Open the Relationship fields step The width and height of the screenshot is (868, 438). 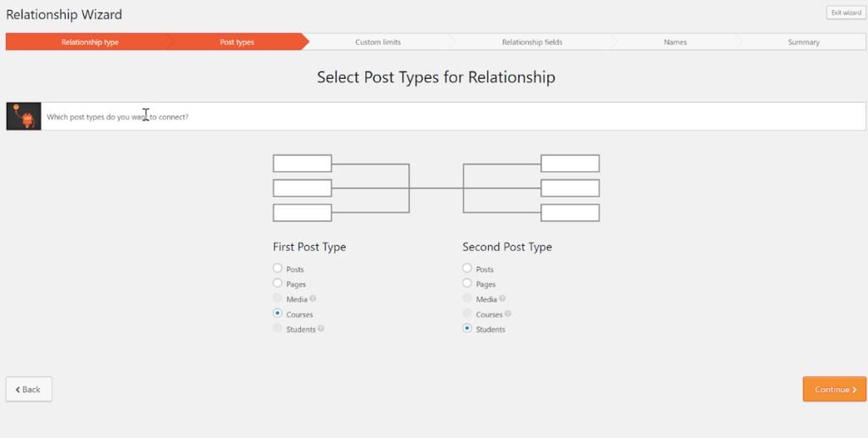click(531, 42)
